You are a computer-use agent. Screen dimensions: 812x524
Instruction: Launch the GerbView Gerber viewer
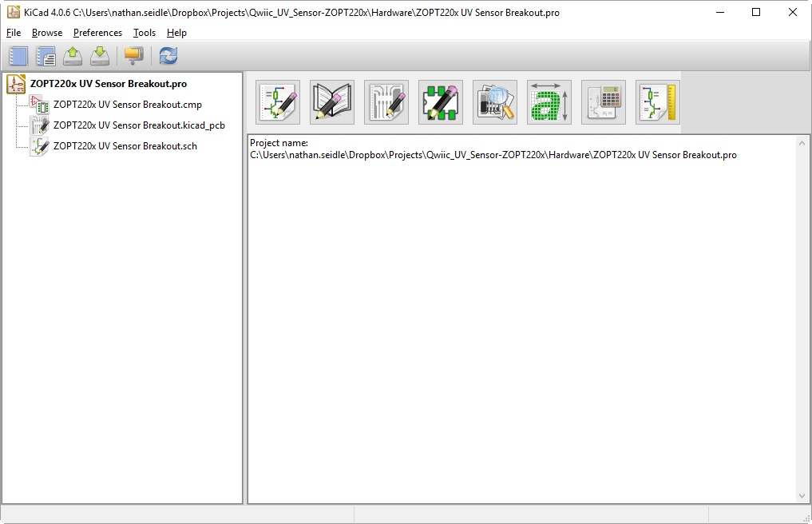tap(495, 102)
